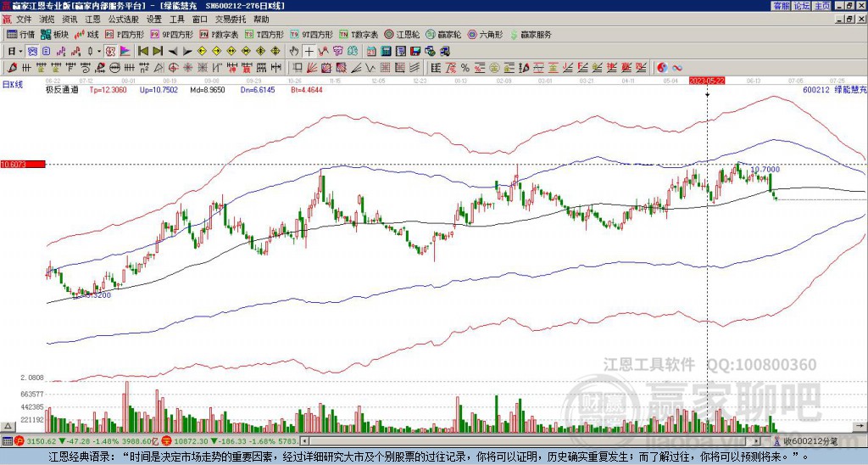The width and height of the screenshot is (868, 465).
Task: Click the 论坛 button in title bar
Action: pyautogui.click(x=802, y=6)
